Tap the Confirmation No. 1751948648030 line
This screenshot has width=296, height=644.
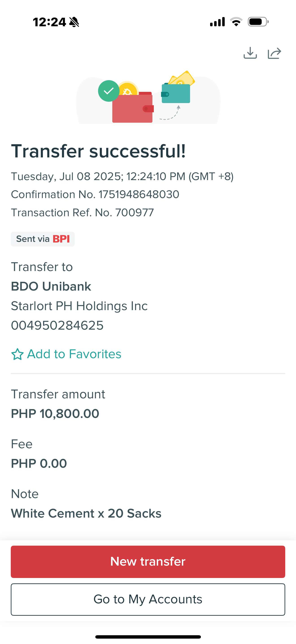(x=95, y=194)
